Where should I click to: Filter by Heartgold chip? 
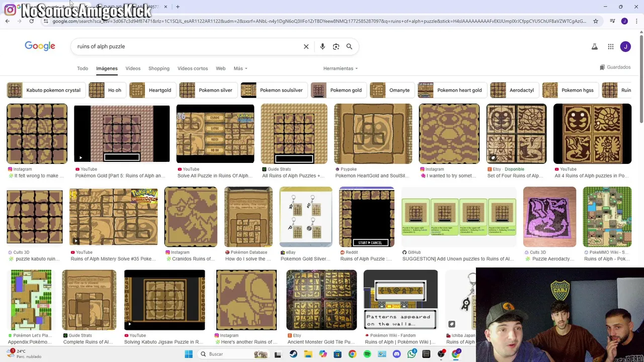click(x=151, y=90)
